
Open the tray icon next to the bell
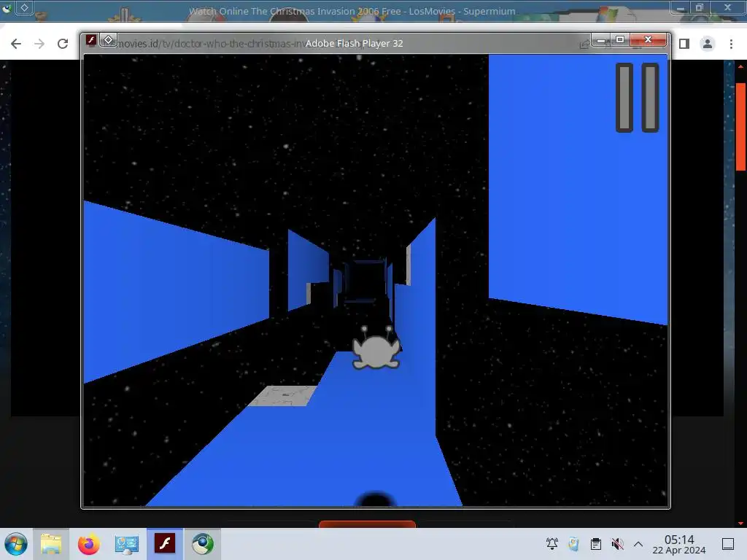(x=573, y=544)
